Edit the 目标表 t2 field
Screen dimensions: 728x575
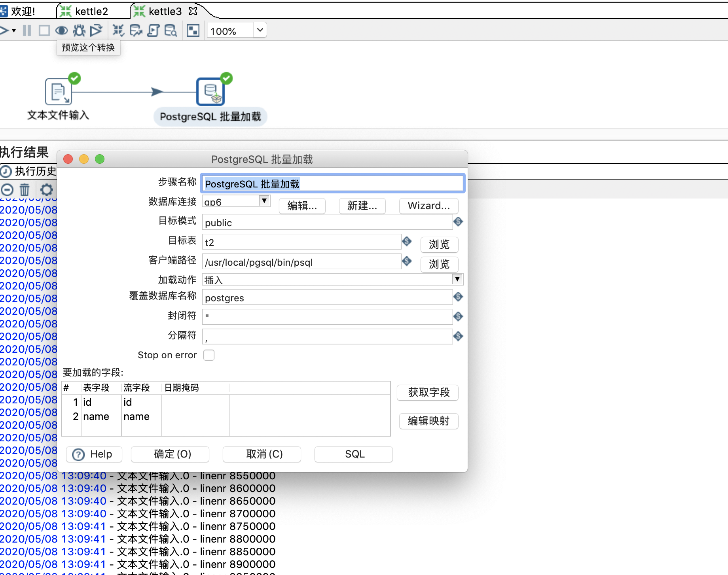point(301,242)
